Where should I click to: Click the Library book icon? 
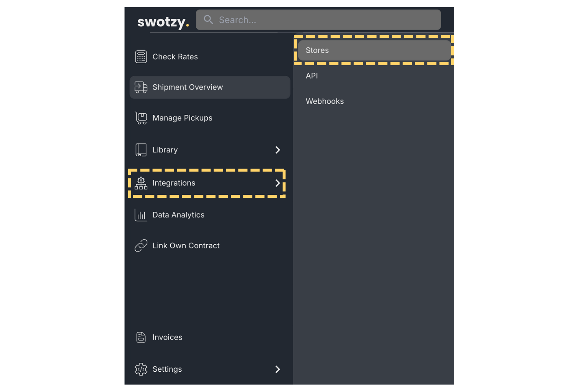click(x=141, y=150)
